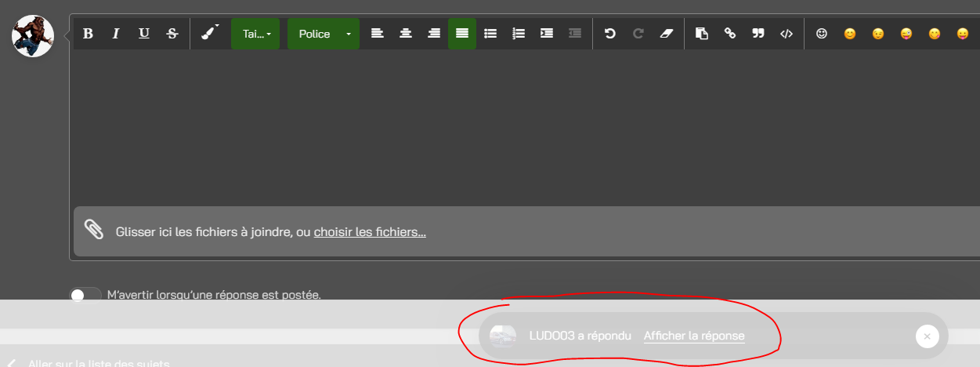Dismiss the LUDO03 reply notification

point(927,336)
